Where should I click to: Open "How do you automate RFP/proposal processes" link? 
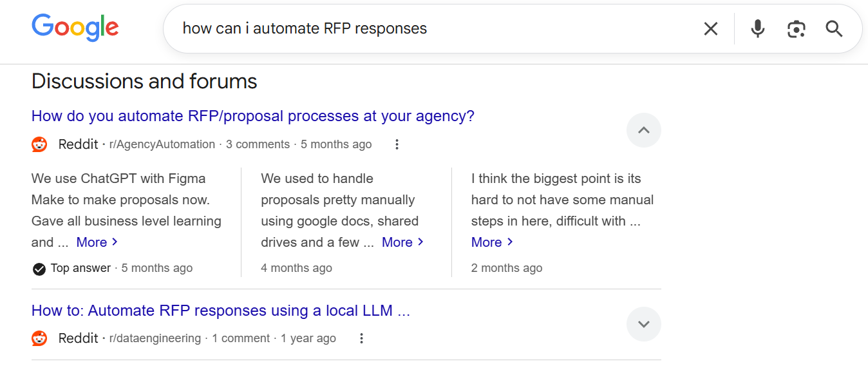[253, 116]
